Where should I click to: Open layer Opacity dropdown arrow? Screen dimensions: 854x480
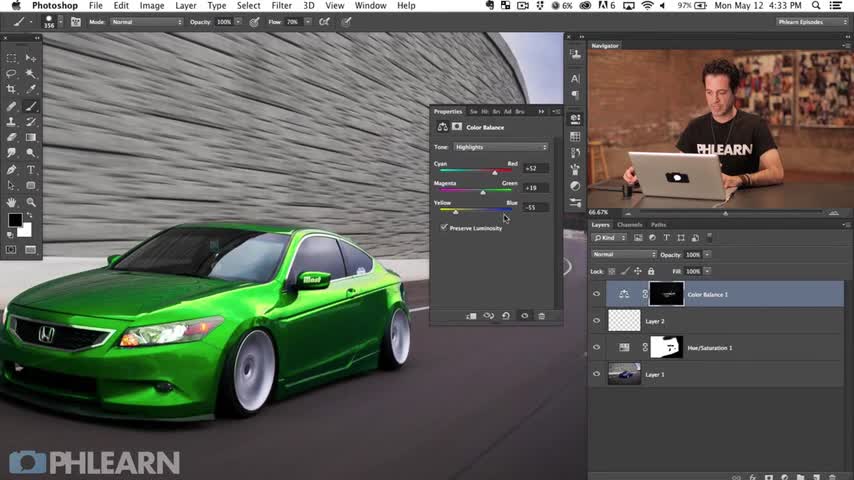point(707,254)
